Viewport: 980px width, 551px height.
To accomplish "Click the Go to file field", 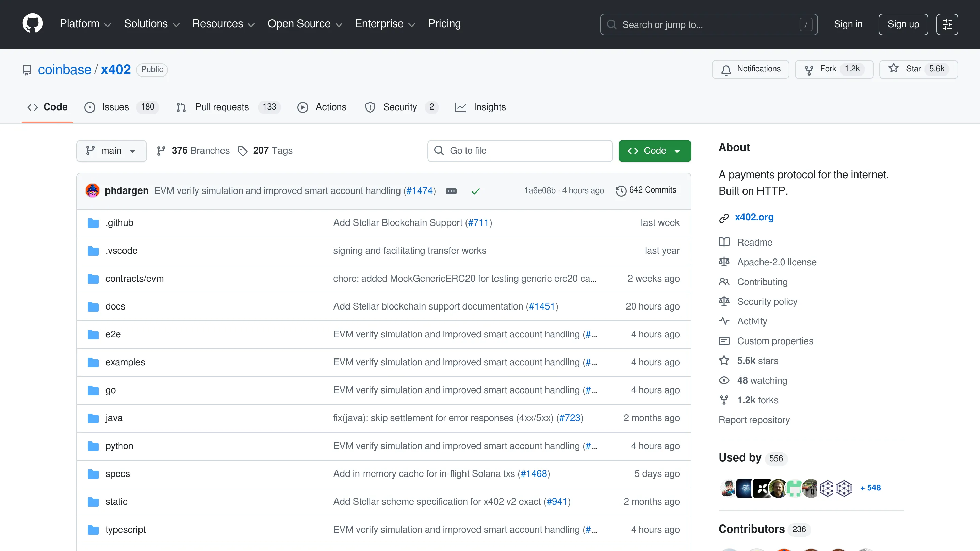I will click(x=520, y=151).
